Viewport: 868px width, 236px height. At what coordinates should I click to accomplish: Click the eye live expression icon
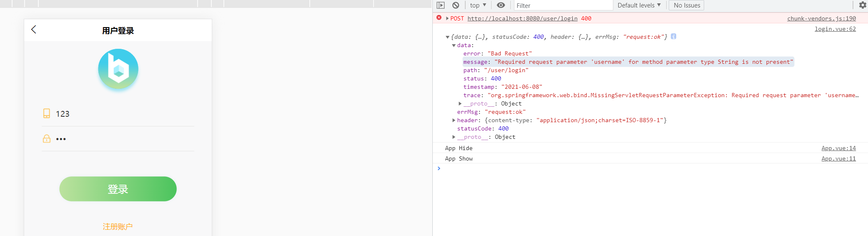click(x=501, y=5)
